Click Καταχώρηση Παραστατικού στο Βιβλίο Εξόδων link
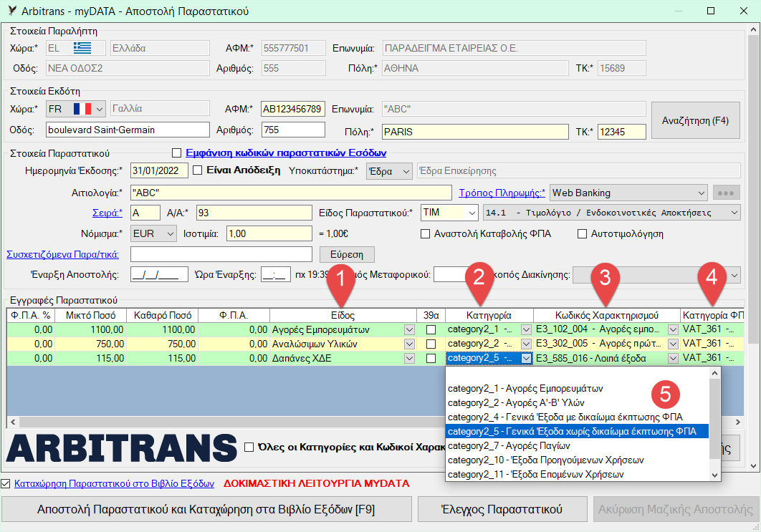Viewport: 761px width, 532px height. [114, 483]
